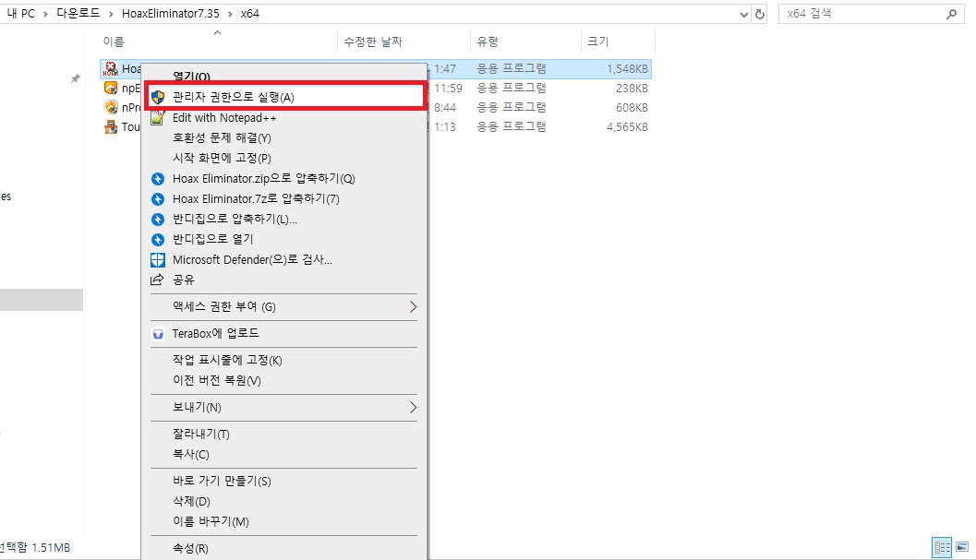Click Bandizip icon beside Hoax Eliminator.7z entry
The image size is (976, 560).
click(158, 199)
